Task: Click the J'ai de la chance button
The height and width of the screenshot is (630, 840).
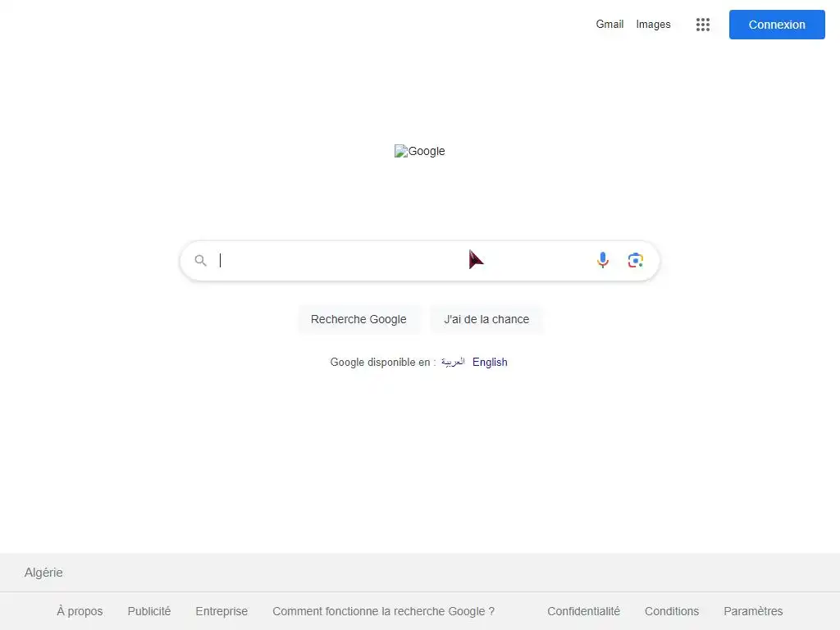Action: coord(486,319)
